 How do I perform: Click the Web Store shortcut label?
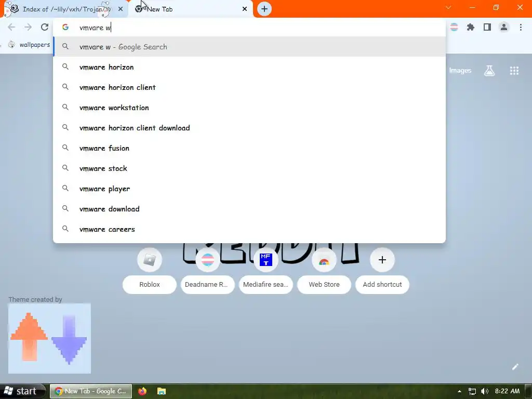(x=324, y=284)
